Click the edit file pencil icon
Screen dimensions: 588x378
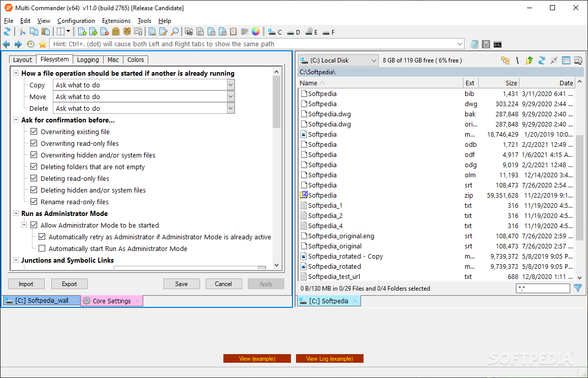pos(163,32)
